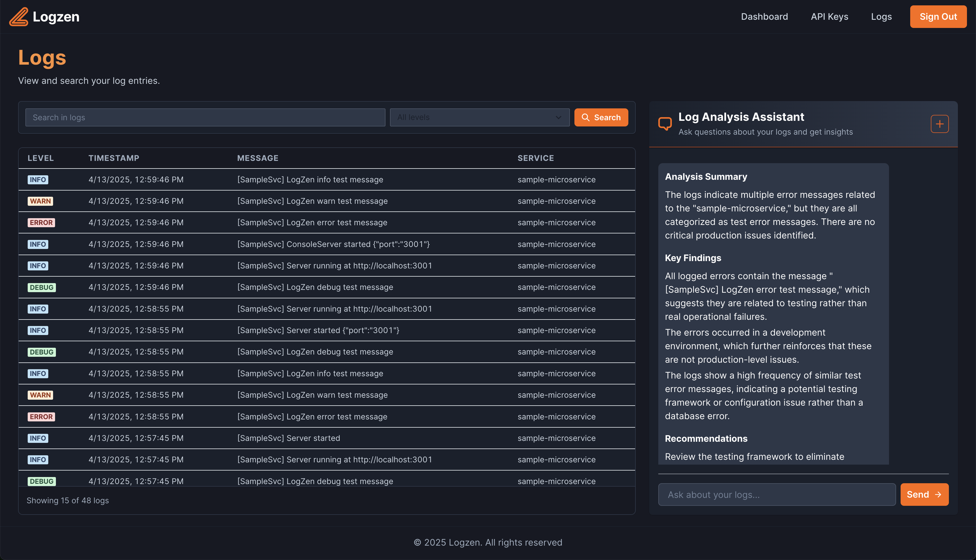Viewport: 976px width, 560px height.
Task: Click the Logzen logo icon
Action: [18, 17]
